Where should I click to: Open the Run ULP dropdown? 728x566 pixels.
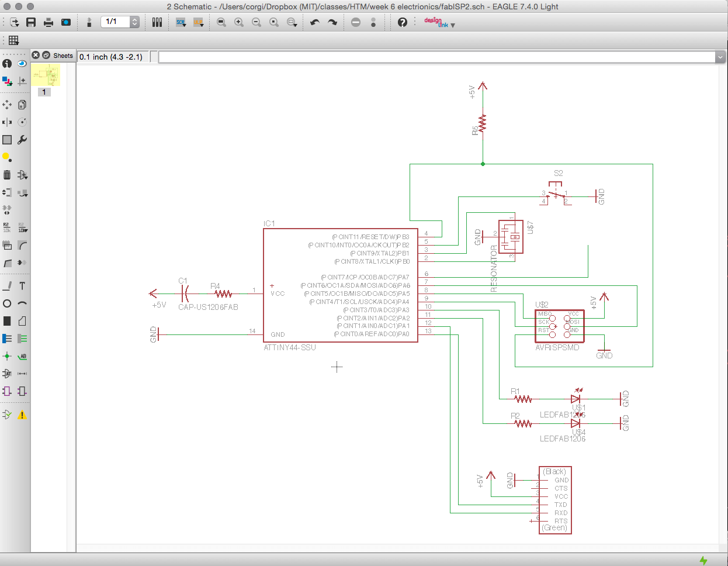pos(199,22)
